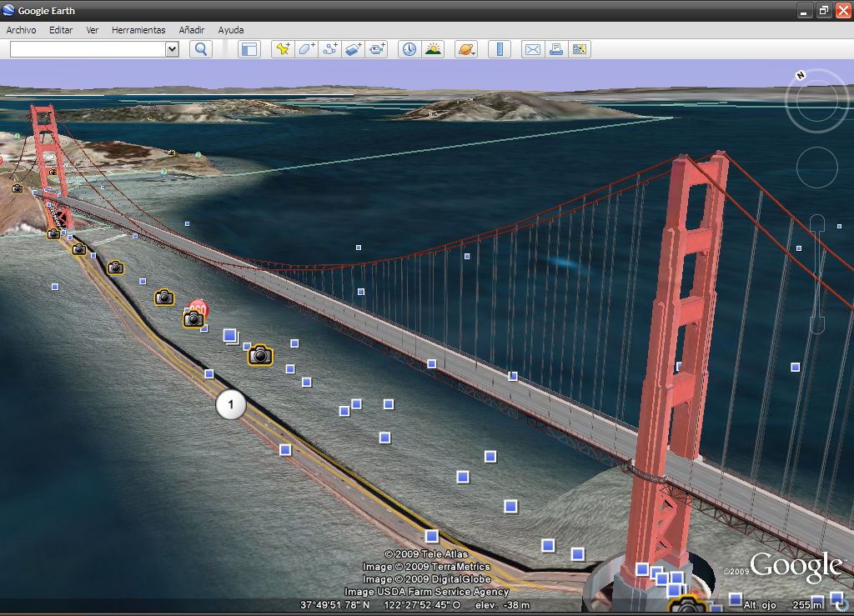Click Image USDA Farm Service Agency text
The width and height of the screenshot is (854, 616).
pyautogui.click(x=426, y=592)
